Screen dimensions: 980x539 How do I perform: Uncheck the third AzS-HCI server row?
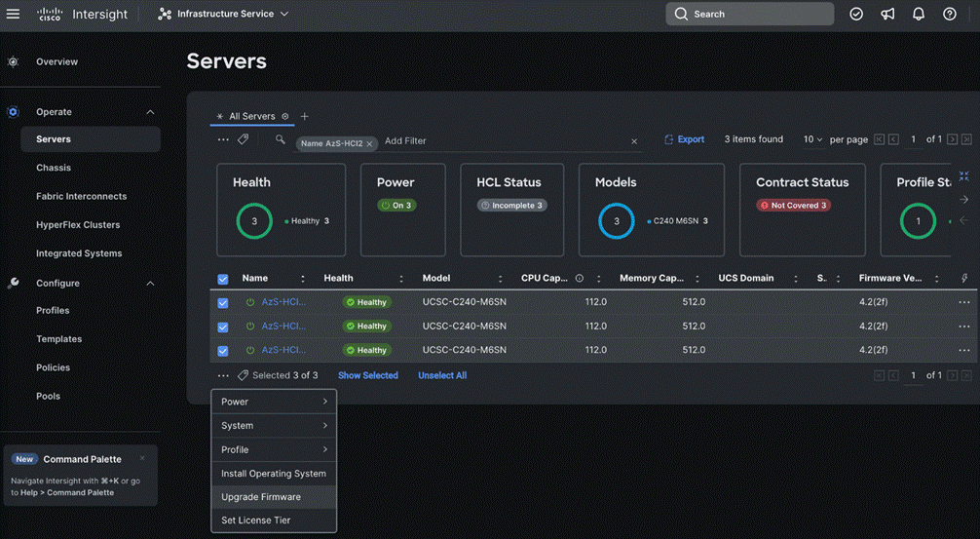222,351
